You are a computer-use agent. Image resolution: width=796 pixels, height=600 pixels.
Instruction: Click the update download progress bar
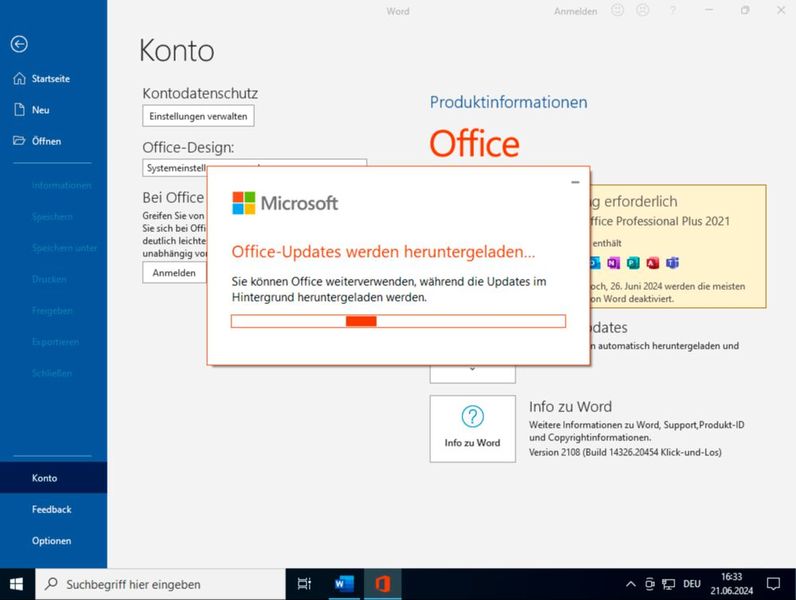(x=399, y=321)
